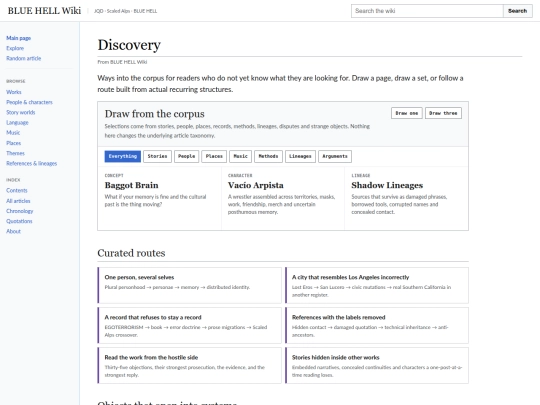Screen dimensions: 540x405
Task: Click the Draw one button
Action: click(x=407, y=113)
